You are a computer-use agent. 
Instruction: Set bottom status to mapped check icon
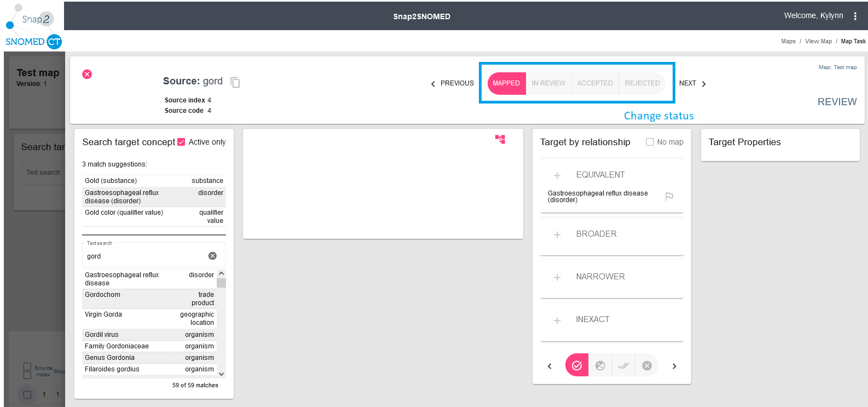[577, 365]
